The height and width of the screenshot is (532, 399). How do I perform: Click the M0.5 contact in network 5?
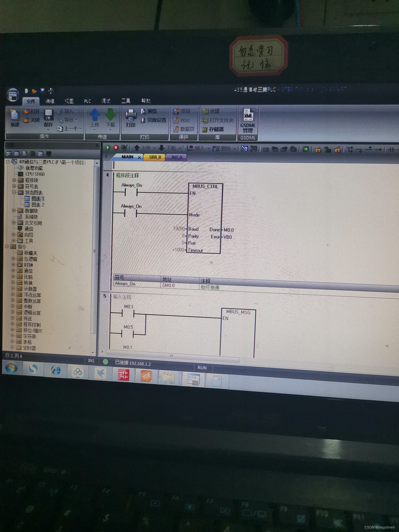click(x=128, y=334)
